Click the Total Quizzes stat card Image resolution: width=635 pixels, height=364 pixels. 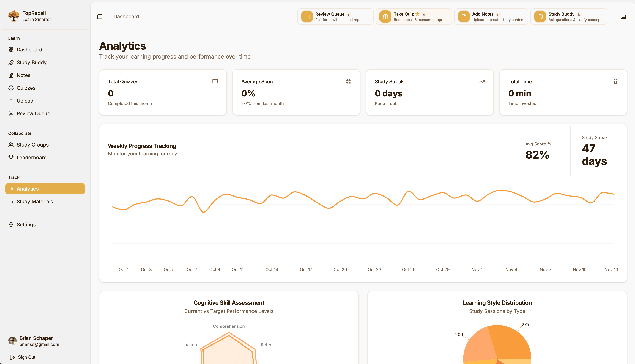point(163,92)
